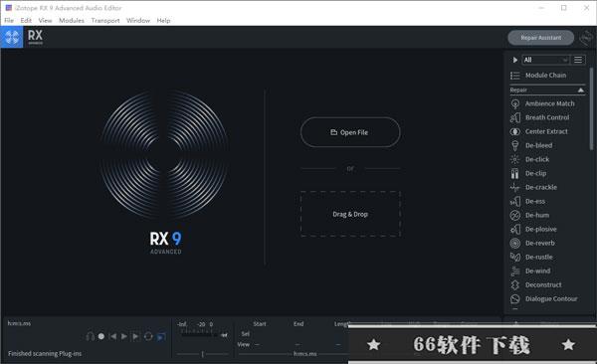This screenshot has width=597, height=364.
Task: Click the View row label
Action: click(244, 344)
